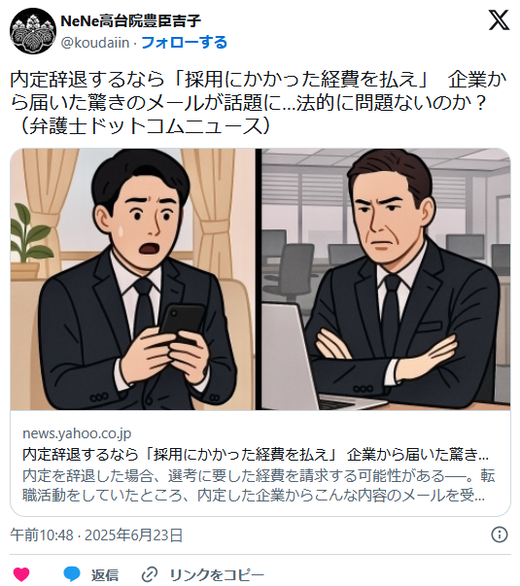Open the NeNe高台院豊臣吉子 display name
Viewport: 520px width, 586px height.
coord(130,21)
